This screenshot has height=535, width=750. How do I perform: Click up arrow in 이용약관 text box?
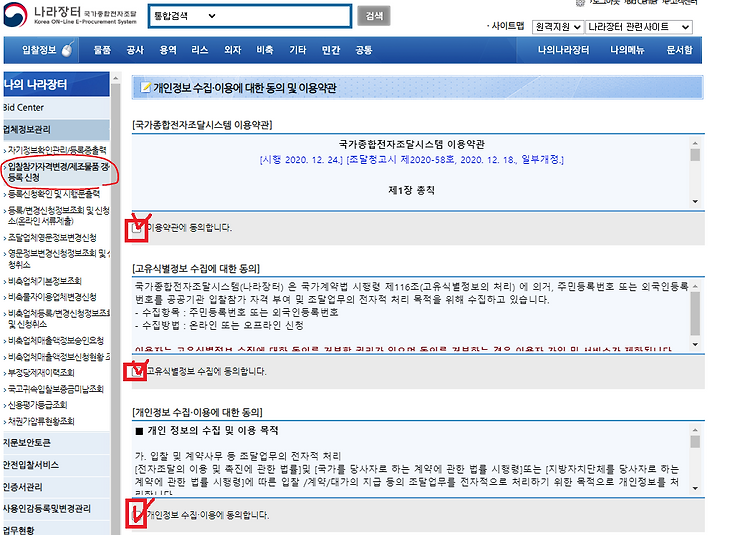[695, 143]
